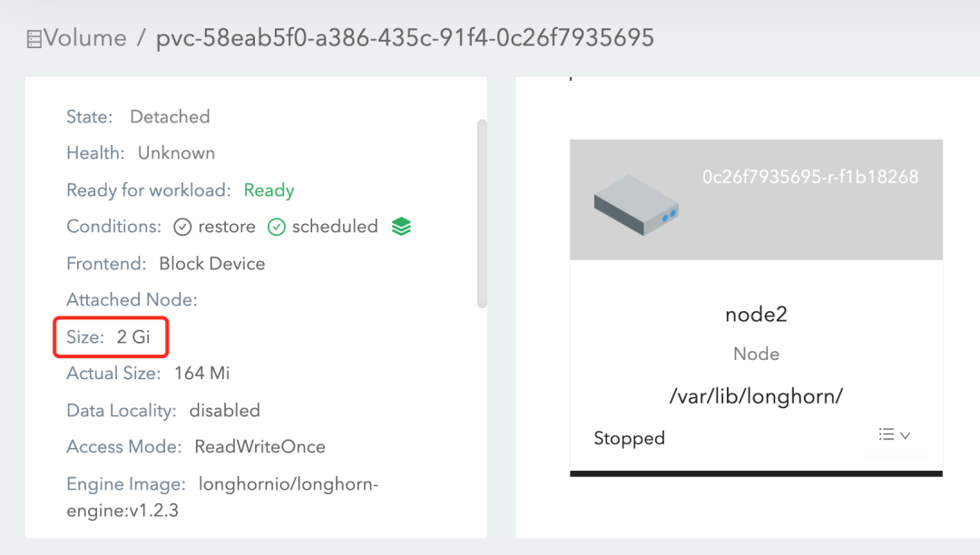Click the Data Locality disabled value
Viewport: 980px width, 555px height.
click(x=224, y=410)
